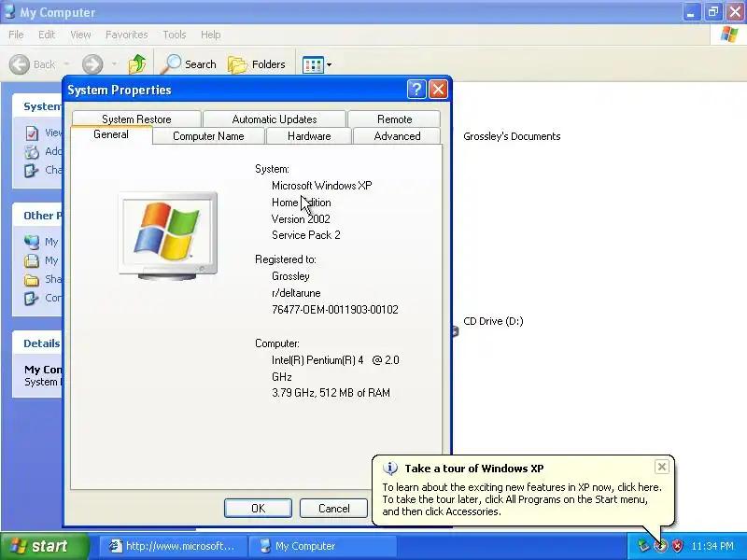Select Grossley's Documents item
This screenshot has width=747, height=560.
512,136
